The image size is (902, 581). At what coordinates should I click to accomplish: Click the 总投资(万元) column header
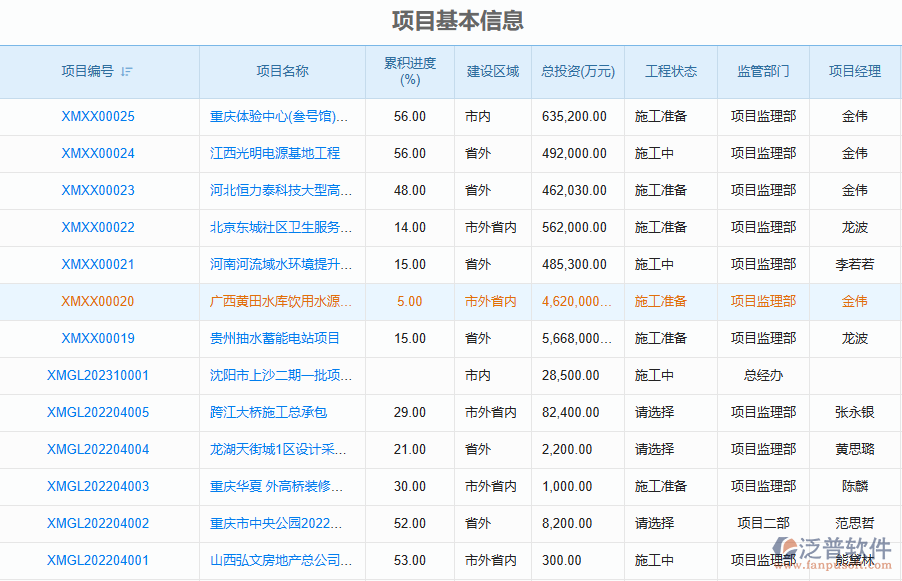[578, 71]
